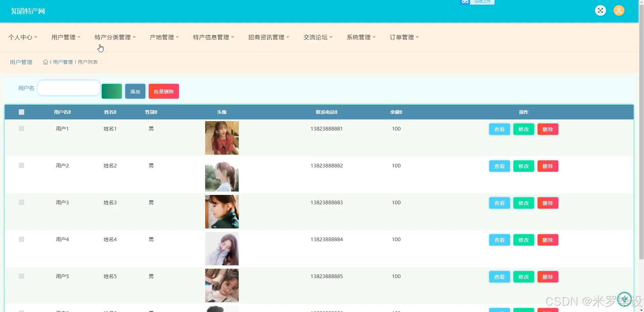644x312 pixels.
Task: Click the 批量删除 button
Action: tap(164, 91)
